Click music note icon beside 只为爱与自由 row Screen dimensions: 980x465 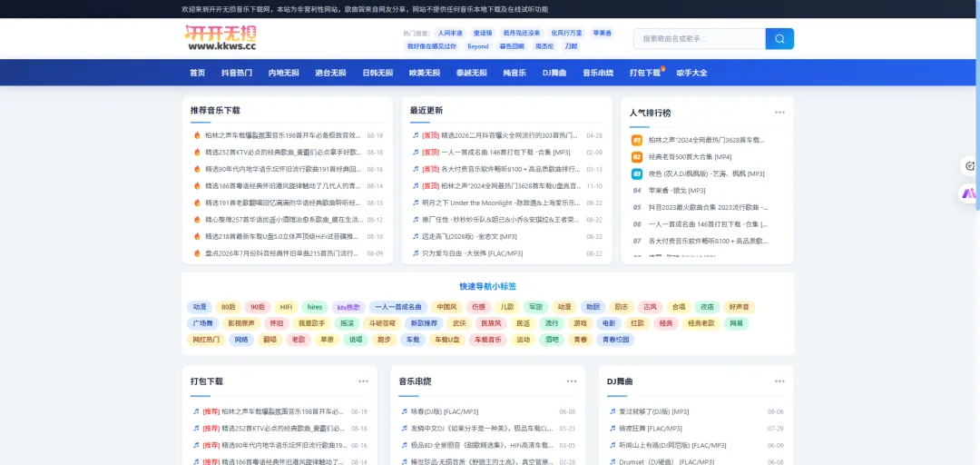416,253
